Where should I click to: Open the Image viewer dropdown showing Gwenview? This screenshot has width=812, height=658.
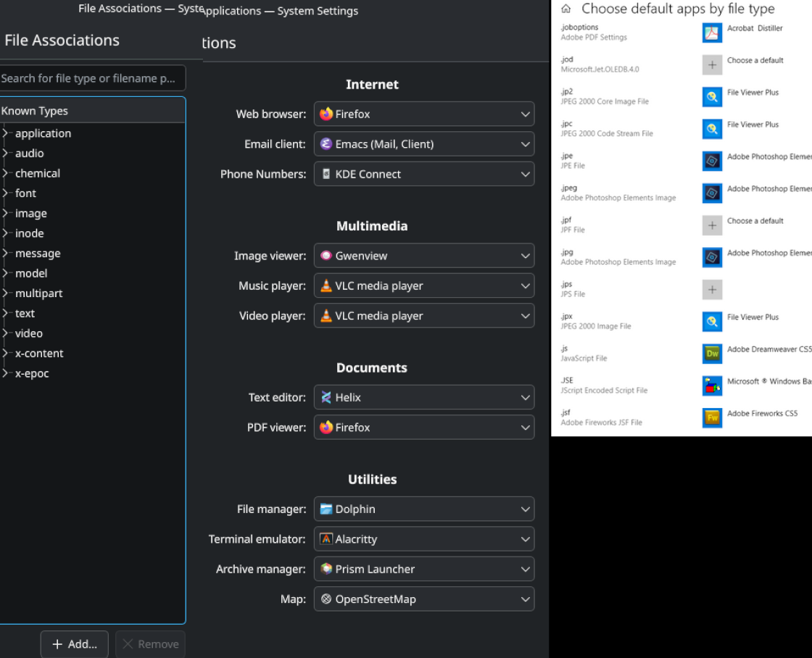pos(424,256)
